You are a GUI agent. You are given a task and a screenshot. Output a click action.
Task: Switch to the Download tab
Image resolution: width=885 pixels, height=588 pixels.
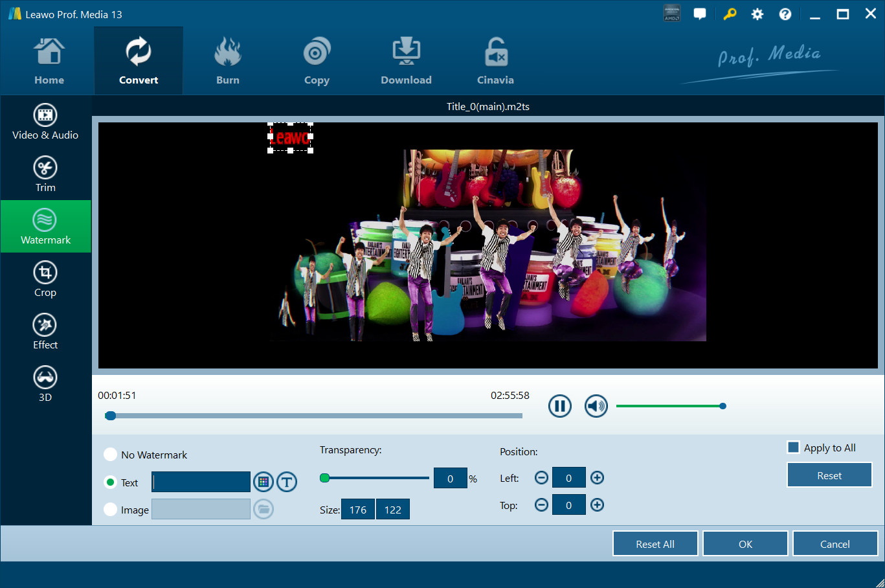(x=406, y=62)
